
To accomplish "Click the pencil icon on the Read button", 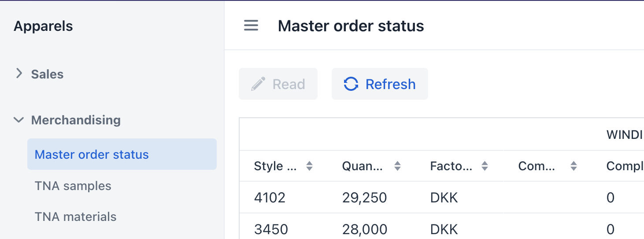I will 258,84.
